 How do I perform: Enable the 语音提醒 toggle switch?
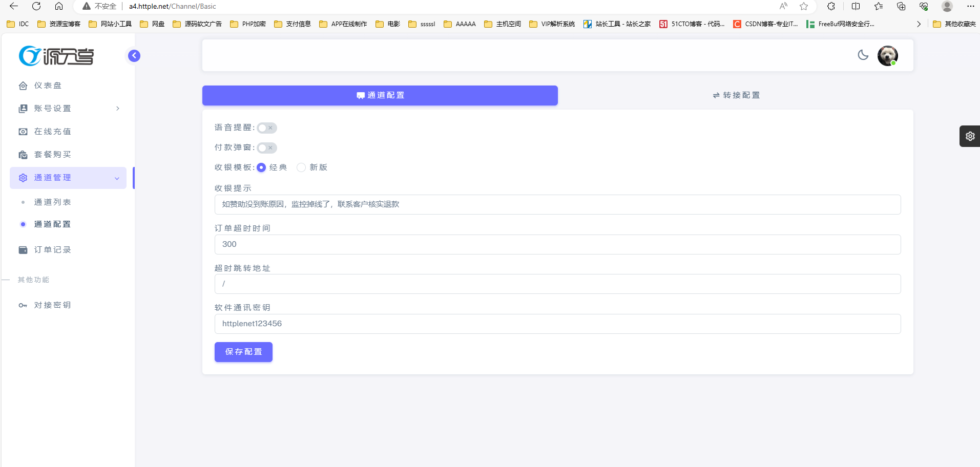pos(266,128)
